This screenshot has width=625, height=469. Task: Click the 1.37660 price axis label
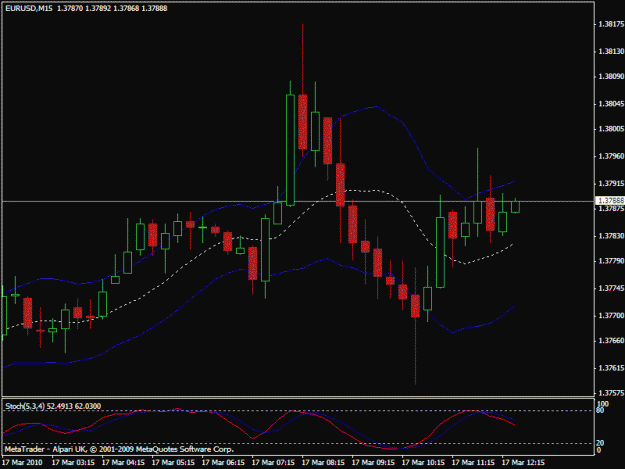click(611, 341)
